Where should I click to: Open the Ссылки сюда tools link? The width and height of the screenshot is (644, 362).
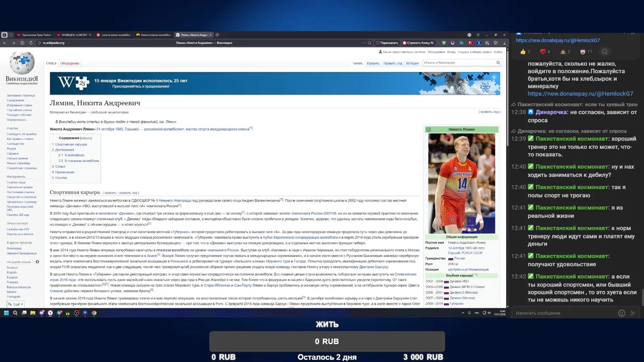pyautogui.click(x=16, y=182)
